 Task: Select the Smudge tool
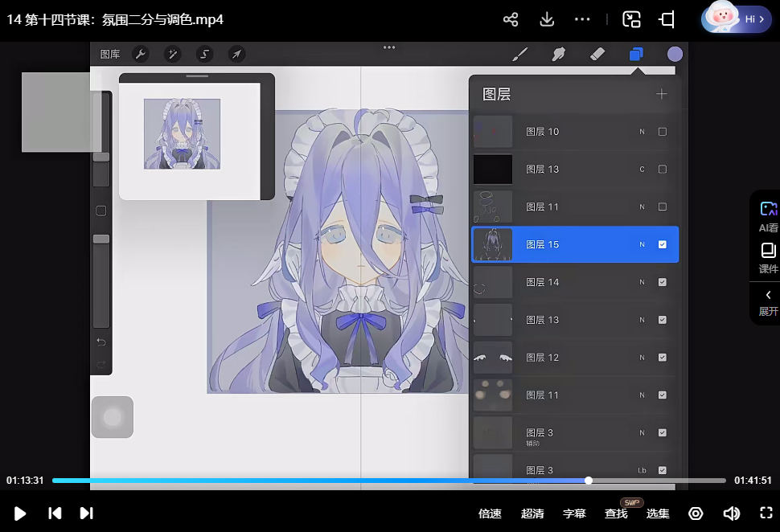(x=558, y=54)
